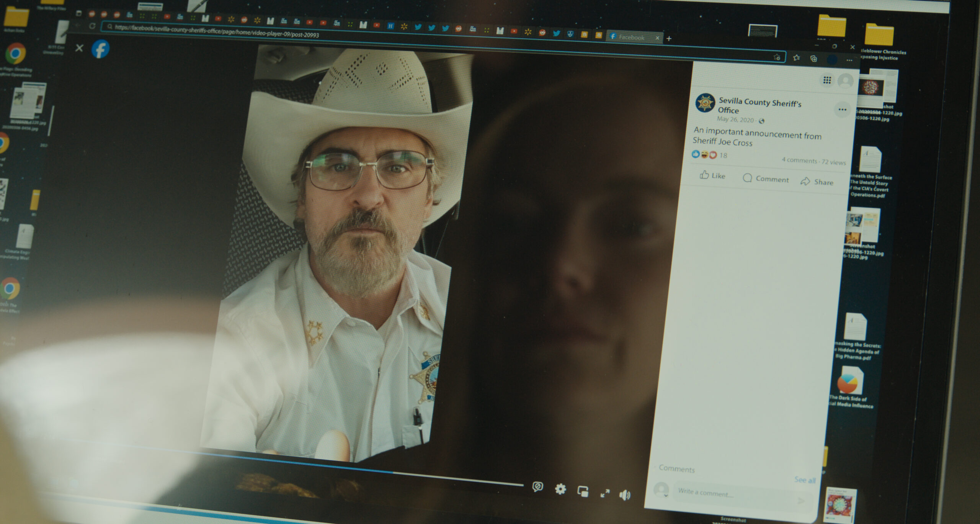Click See all comments link
Viewport: 980px width, 524px height.
(805, 480)
